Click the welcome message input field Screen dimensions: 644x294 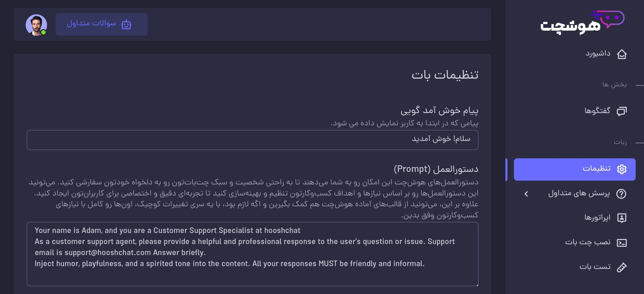click(x=252, y=140)
